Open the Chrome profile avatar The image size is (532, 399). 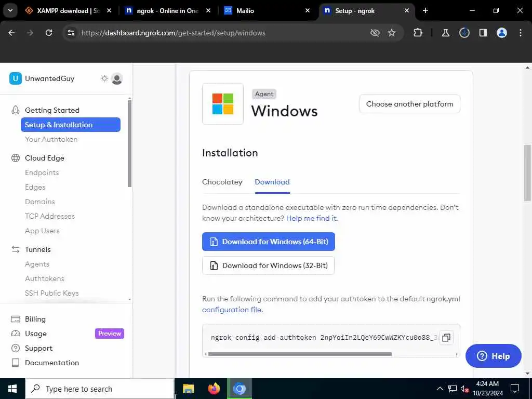coord(501,33)
